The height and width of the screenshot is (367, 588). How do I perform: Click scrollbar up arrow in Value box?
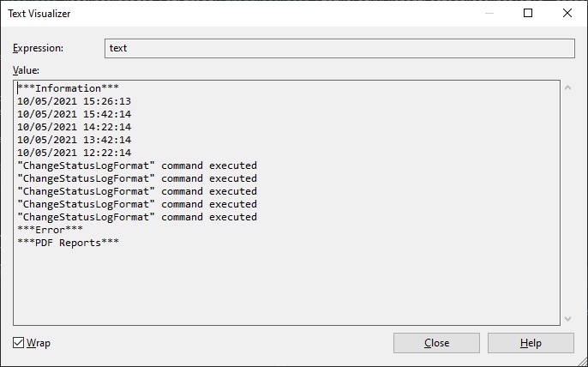click(567, 87)
